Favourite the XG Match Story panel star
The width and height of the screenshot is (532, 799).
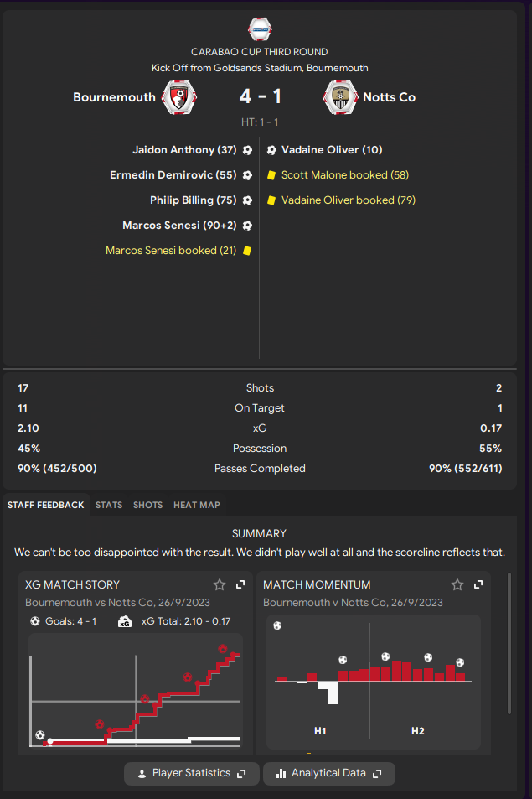click(x=220, y=584)
